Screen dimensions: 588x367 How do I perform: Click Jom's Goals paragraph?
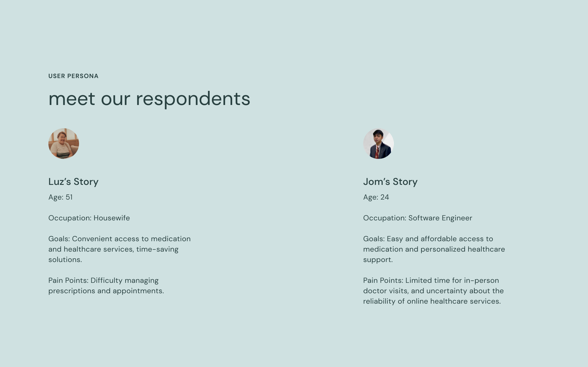coord(434,249)
